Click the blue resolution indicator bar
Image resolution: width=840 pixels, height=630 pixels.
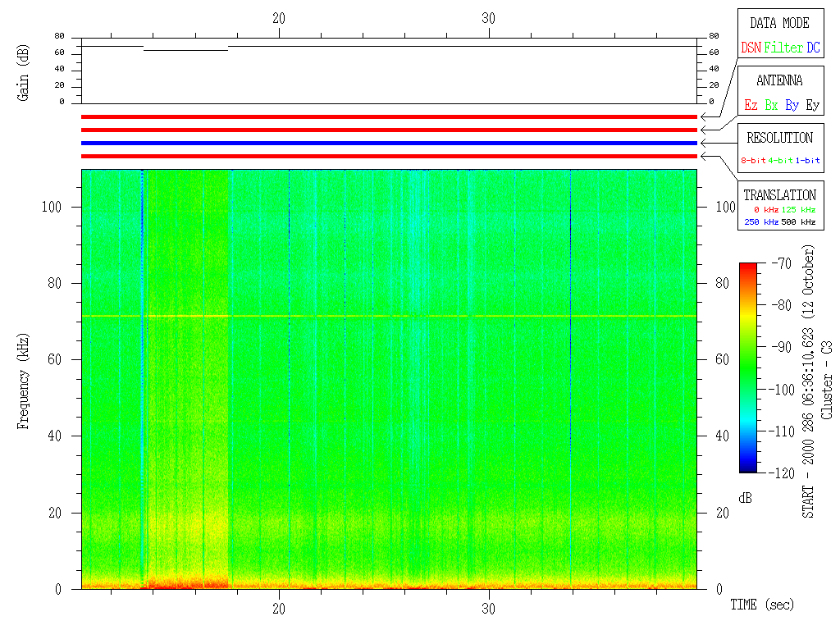[x=389, y=143]
